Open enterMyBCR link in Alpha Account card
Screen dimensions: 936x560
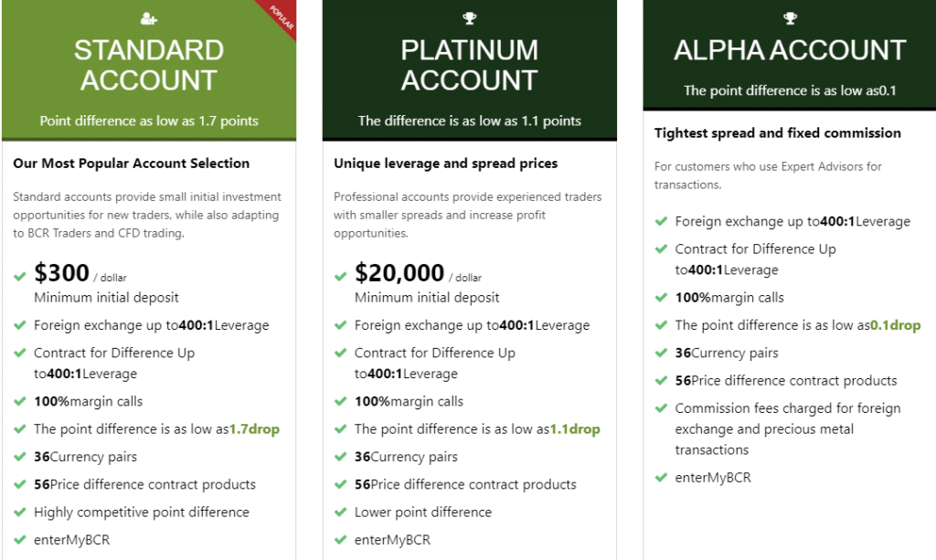click(713, 478)
